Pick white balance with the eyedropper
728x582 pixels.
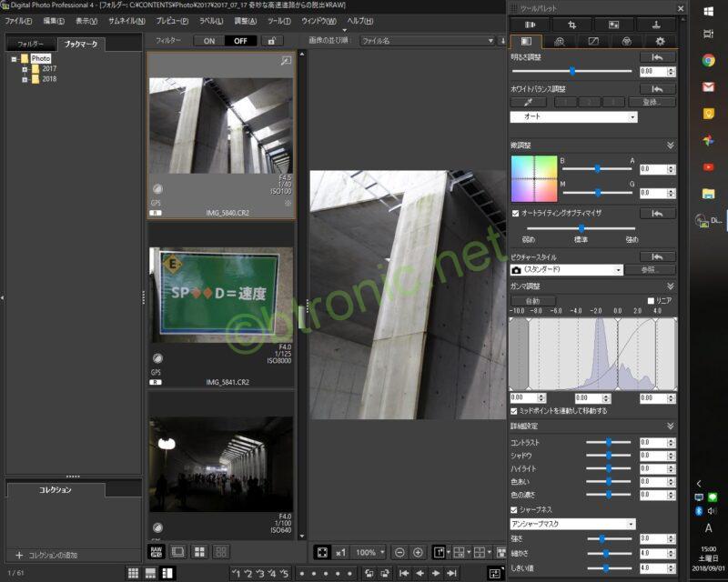529,102
